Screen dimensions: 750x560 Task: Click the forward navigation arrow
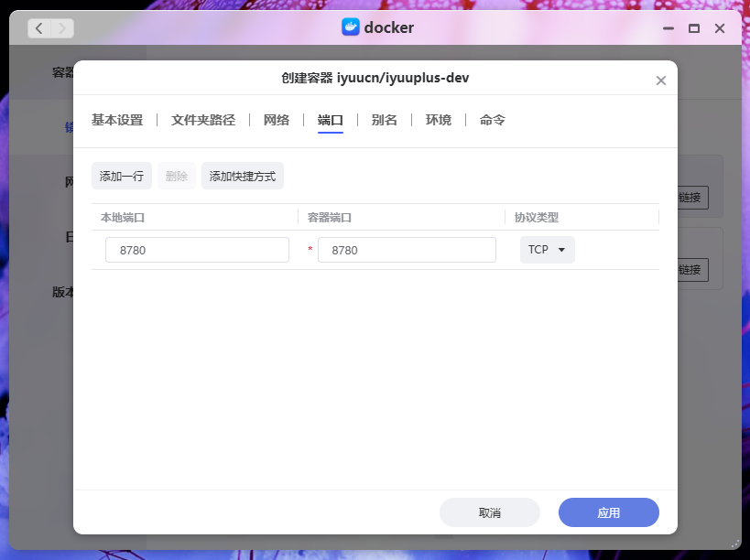coord(62,28)
